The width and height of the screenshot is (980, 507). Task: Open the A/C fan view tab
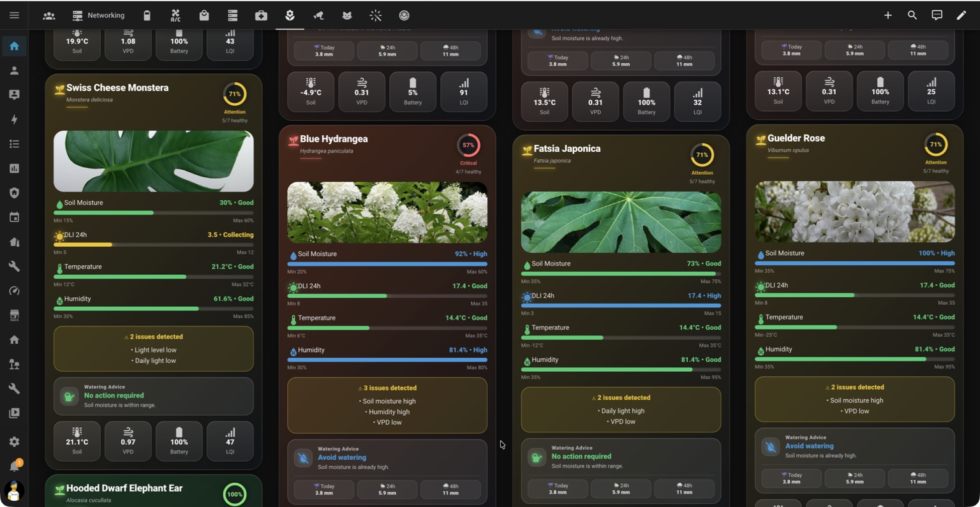coord(175,15)
